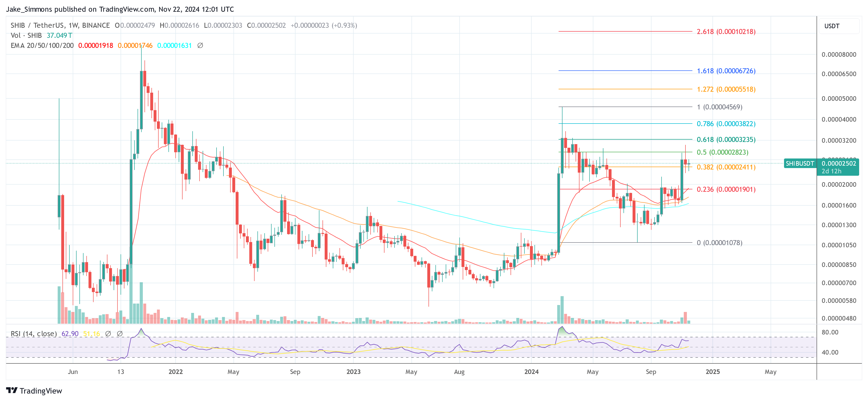This screenshot has width=868, height=401.
Task: Click the Jun label on time axis
Action: (x=73, y=372)
